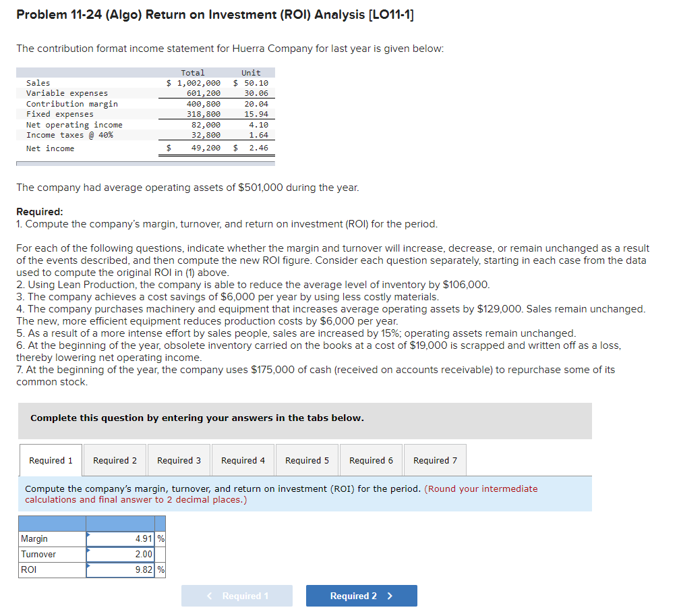Image resolution: width=679 pixels, height=616 pixels.
Task: Click the flag marker in the ROI field
Action: point(88,566)
